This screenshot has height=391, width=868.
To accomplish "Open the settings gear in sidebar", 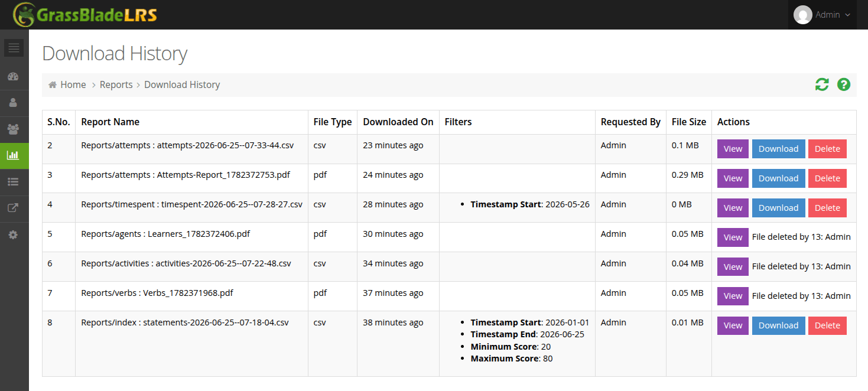I will pyautogui.click(x=14, y=234).
